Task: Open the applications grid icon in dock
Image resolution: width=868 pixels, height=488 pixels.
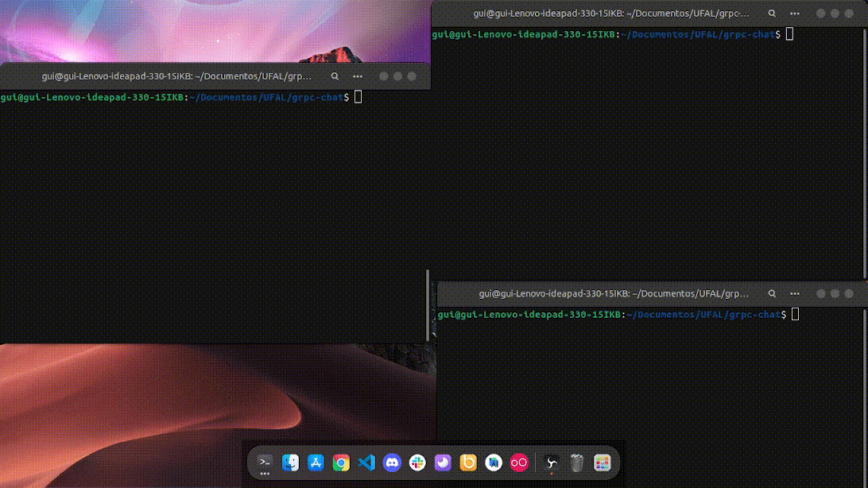Action: 603,463
